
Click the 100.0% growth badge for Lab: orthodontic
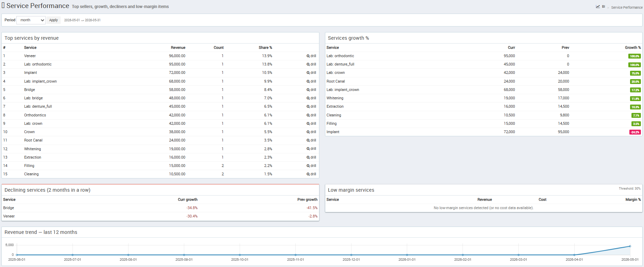[x=635, y=56]
